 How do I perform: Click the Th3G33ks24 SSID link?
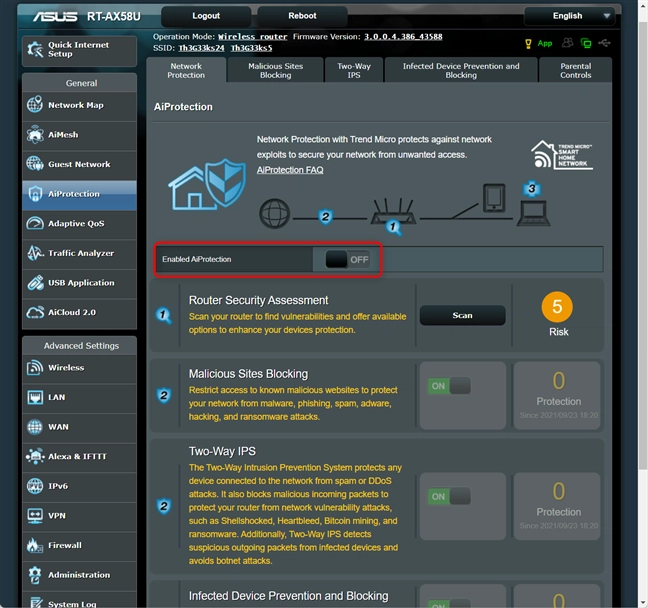click(201, 48)
